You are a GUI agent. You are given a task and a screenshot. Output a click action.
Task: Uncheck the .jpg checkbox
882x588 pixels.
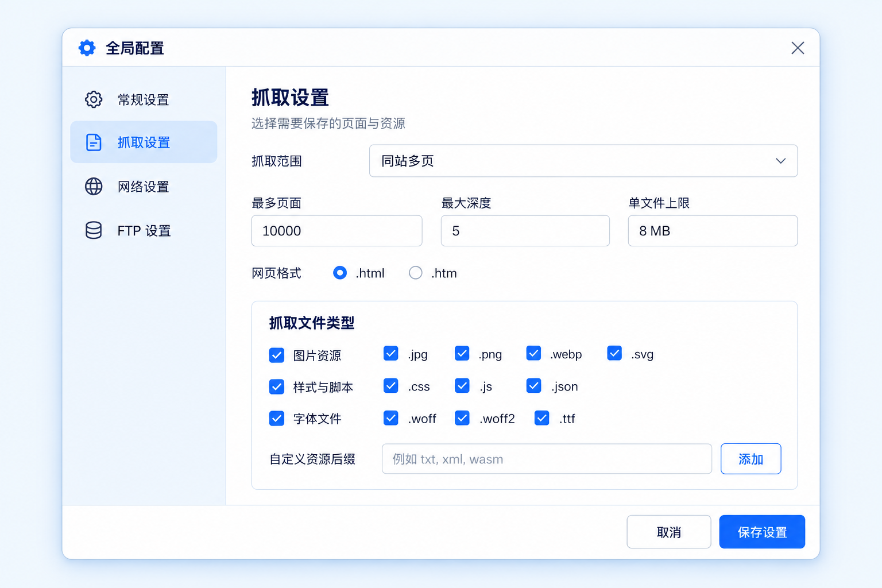coord(391,353)
